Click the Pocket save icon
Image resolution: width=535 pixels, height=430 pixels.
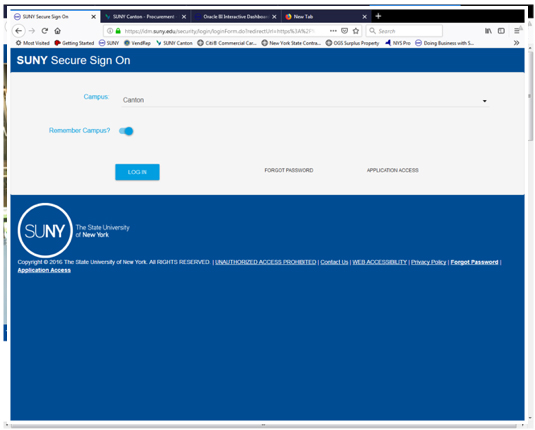pos(345,31)
